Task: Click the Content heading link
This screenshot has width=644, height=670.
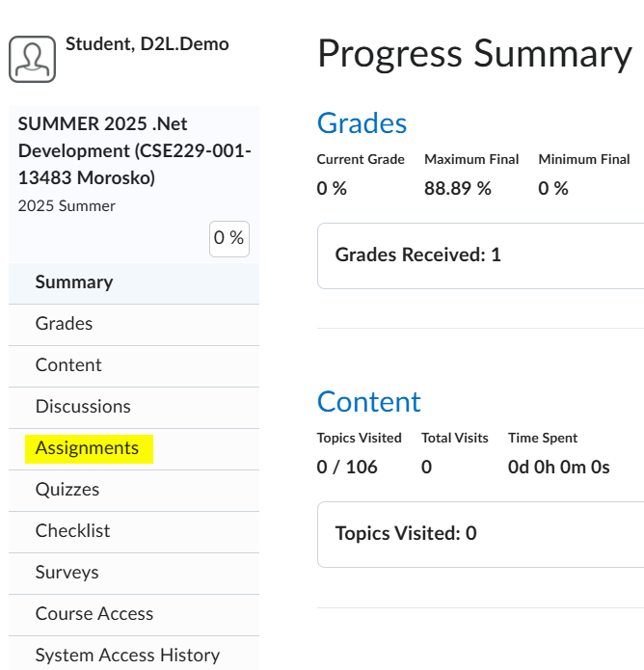Action: coord(368,401)
